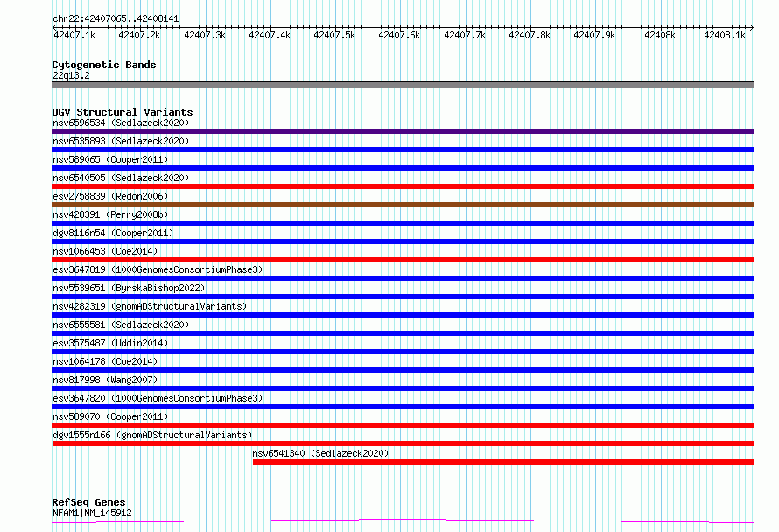This screenshot has height=532, width=779.
Task: Click dgv8116n54 (Cooper2011) label
Action: [113, 233]
